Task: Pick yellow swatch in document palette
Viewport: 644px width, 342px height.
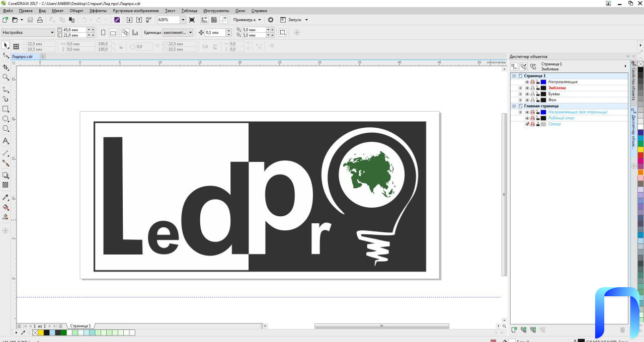Action: click(41, 332)
